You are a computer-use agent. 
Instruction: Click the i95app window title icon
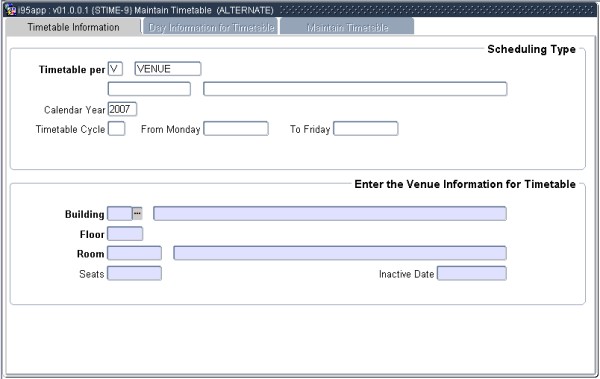(x=10, y=10)
